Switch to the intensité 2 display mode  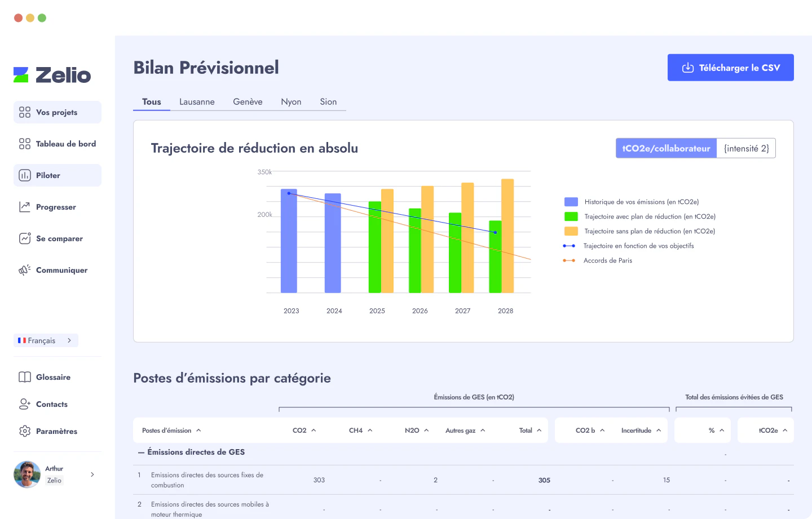pyautogui.click(x=746, y=148)
